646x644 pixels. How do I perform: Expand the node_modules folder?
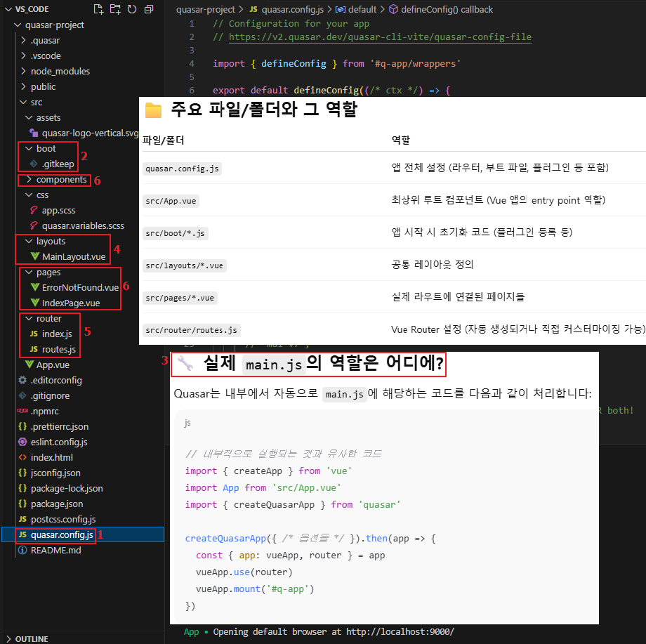23,71
